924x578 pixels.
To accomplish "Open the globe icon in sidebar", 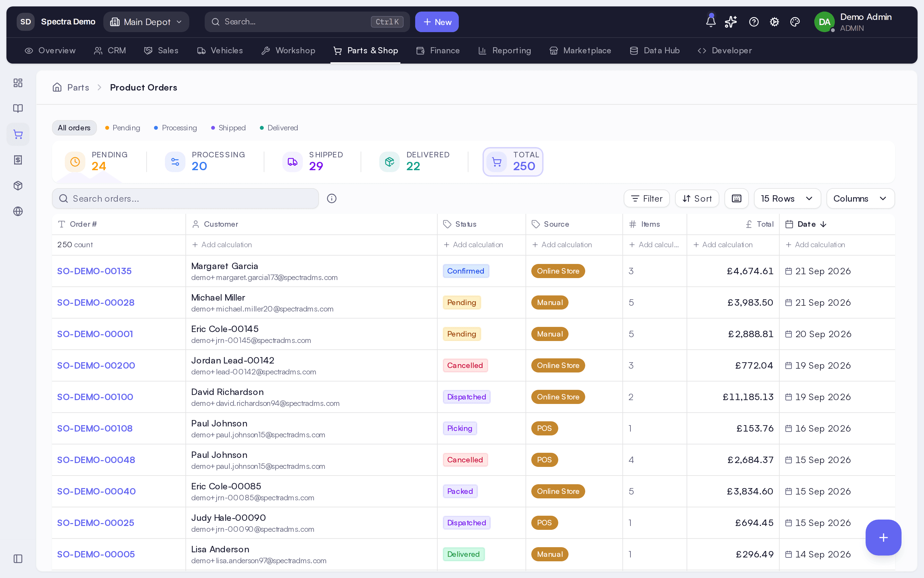I will (x=18, y=211).
